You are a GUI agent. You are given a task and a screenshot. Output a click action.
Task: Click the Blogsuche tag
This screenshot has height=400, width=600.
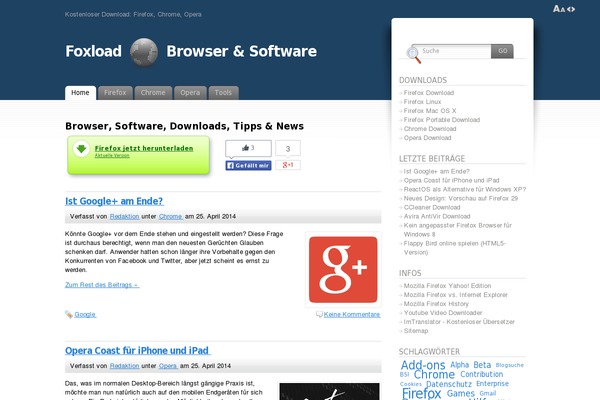coord(510,365)
